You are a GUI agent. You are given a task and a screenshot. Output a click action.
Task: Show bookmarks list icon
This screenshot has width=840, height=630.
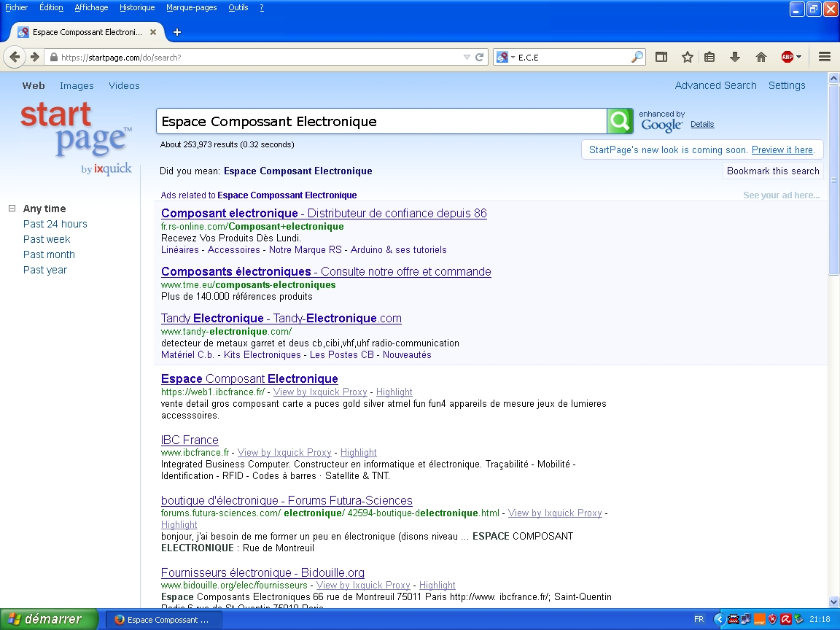point(709,57)
